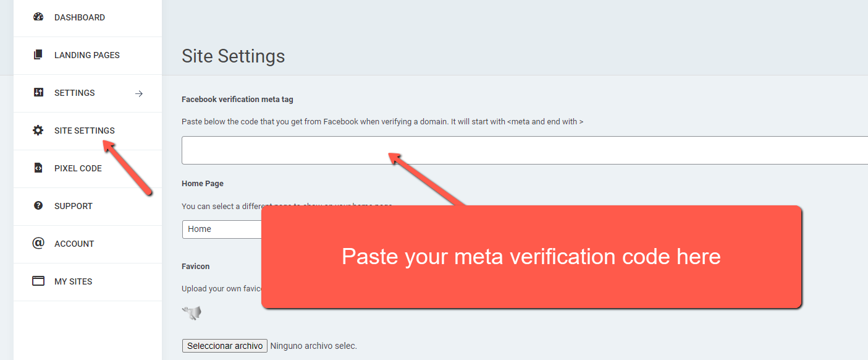Screen dimensions: 868x360
Task: Click the Settings sliders icon
Action: click(38, 93)
